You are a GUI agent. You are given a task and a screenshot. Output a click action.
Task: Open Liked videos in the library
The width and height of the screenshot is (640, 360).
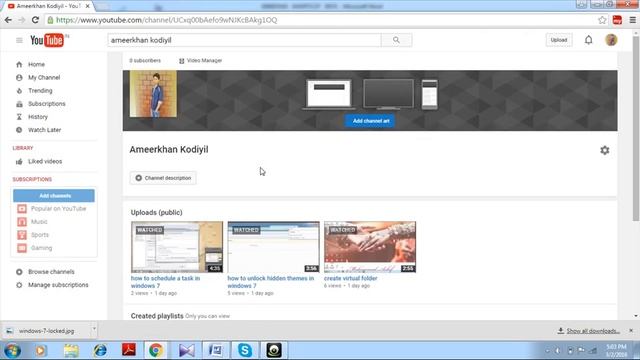pyautogui.click(x=45, y=162)
